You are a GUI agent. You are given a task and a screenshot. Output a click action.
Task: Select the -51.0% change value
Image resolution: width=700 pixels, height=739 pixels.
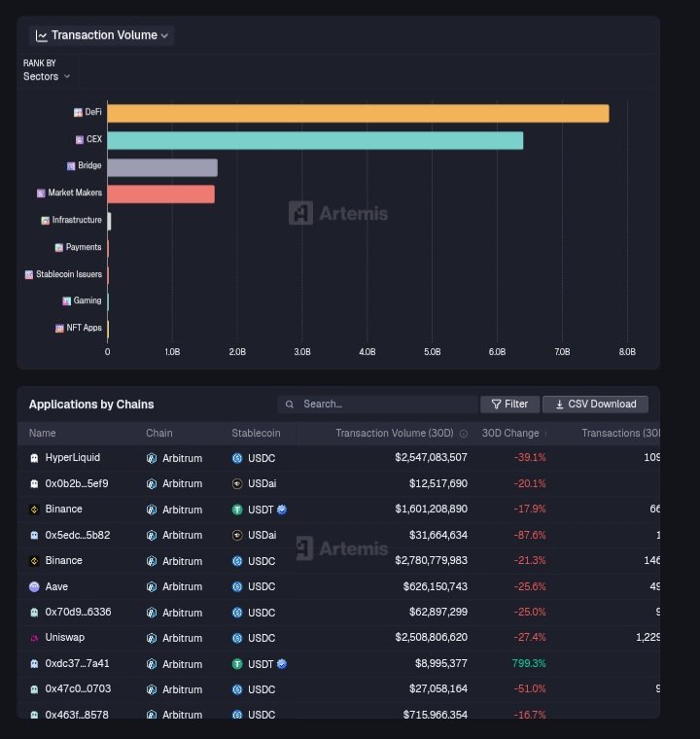click(x=530, y=688)
